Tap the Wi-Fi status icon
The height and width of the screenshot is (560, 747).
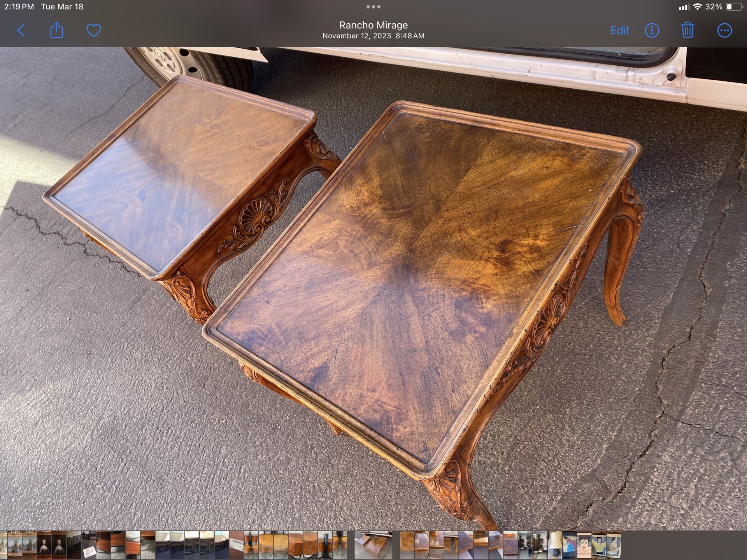[x=697, y=7]
